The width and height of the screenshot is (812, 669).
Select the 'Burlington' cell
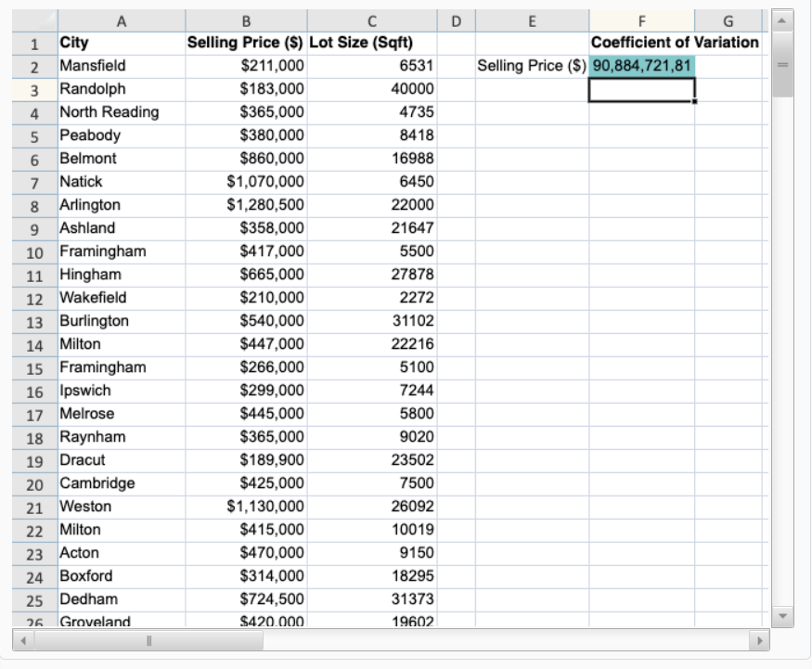point(122,322)
